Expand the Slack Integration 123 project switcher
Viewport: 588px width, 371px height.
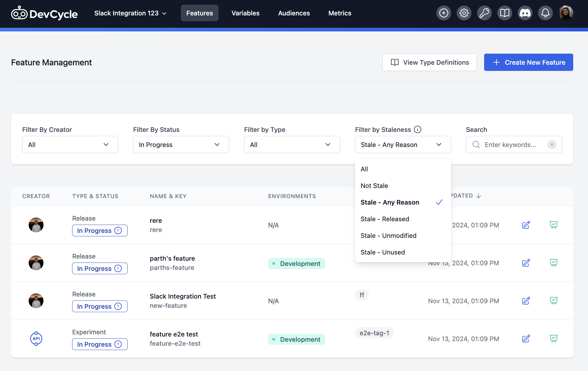[130, 13]
